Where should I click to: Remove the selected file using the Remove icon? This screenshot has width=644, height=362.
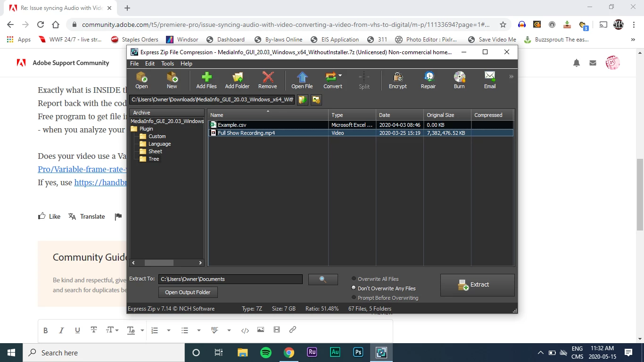coord(267,80)
